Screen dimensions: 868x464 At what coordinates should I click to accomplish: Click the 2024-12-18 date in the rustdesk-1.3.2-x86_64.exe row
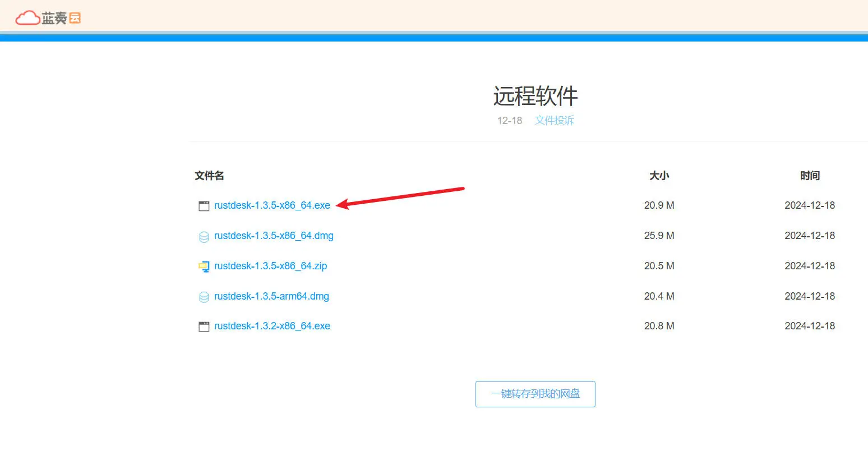tap(810, 326)
